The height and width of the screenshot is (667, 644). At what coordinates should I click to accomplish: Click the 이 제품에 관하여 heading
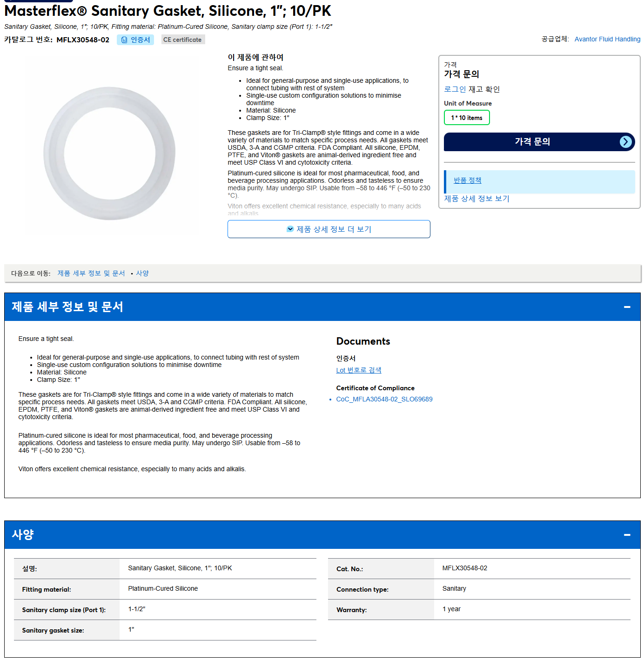pos(255,57)
